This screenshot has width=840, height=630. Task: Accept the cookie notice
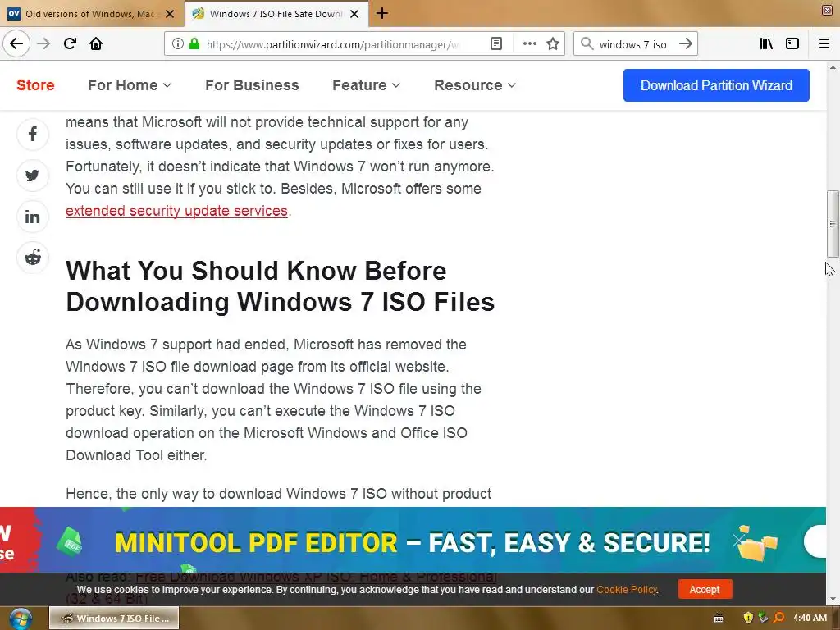[705, 589]
